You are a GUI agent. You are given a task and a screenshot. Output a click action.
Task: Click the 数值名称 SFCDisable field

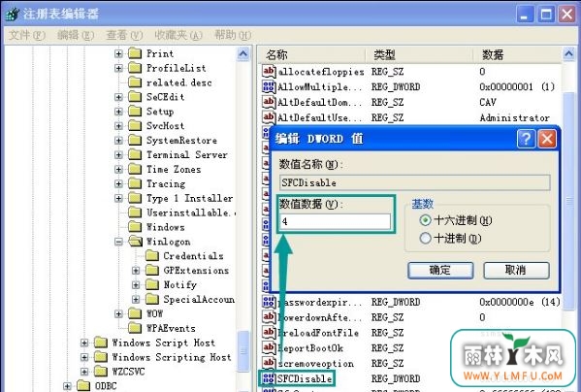pyautogui.click(x=414, y=182)
